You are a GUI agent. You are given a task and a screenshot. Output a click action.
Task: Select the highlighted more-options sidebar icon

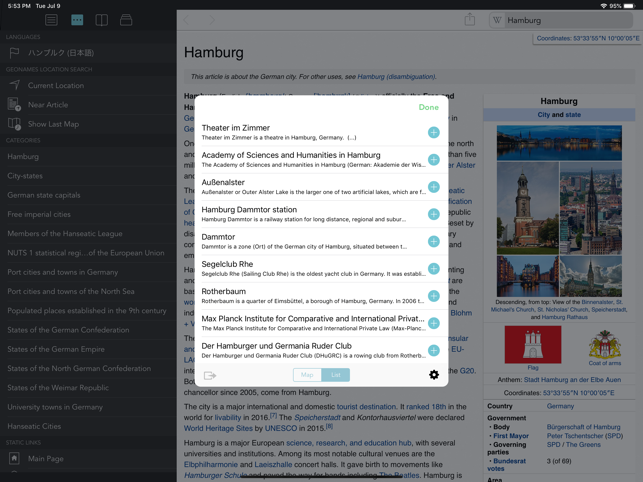(x=77, y=20)
